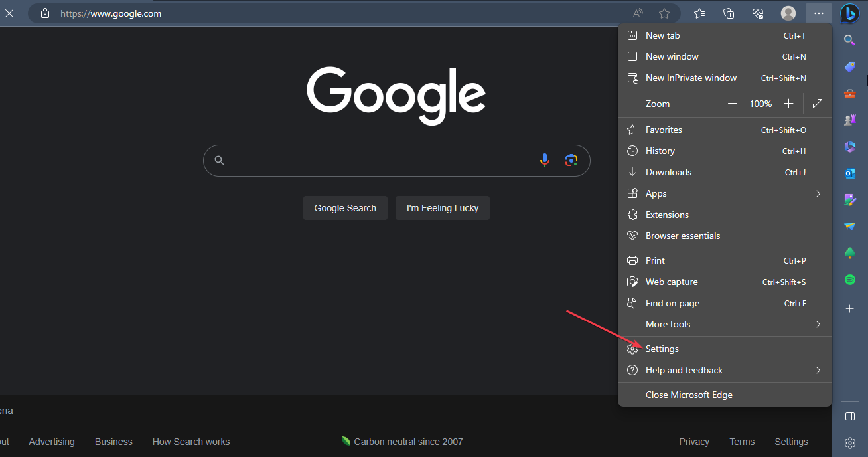The height and width of the screenshot is (457, 868).
Task: Click the Google Search button
Action: point(345,208)
